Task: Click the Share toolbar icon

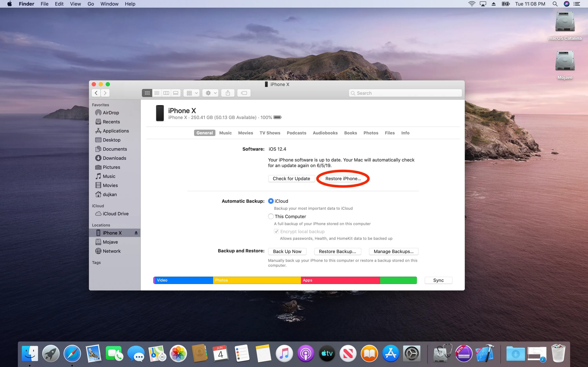Action: pos(228,93)
